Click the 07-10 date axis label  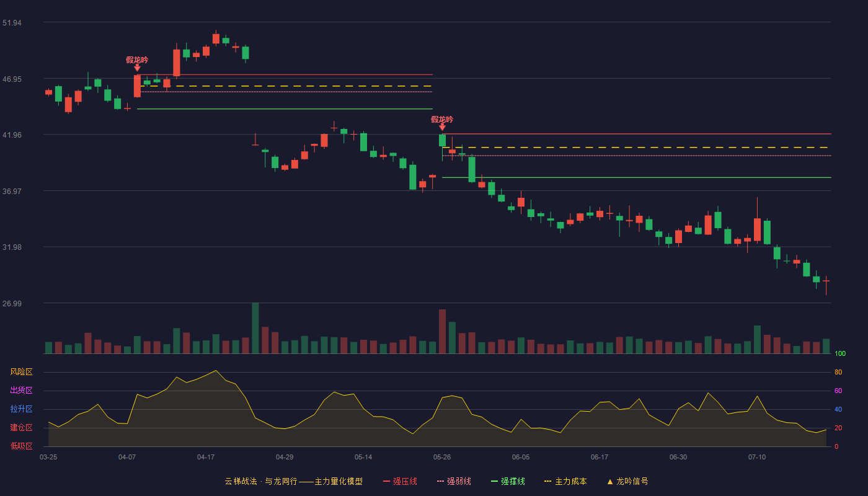[757, 457]
